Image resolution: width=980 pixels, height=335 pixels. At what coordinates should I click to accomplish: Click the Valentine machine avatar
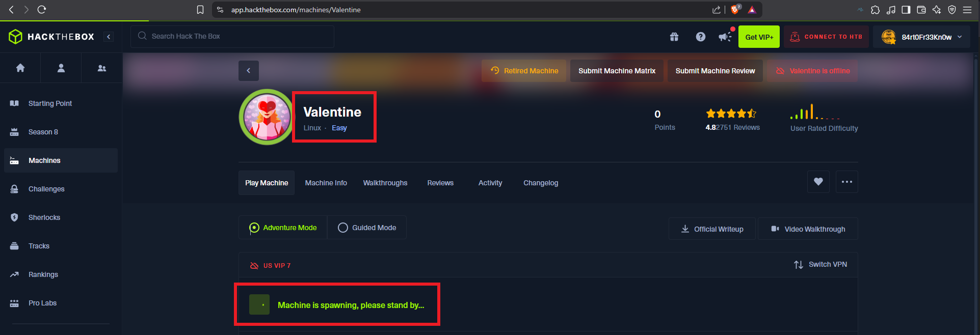[266, 117]
